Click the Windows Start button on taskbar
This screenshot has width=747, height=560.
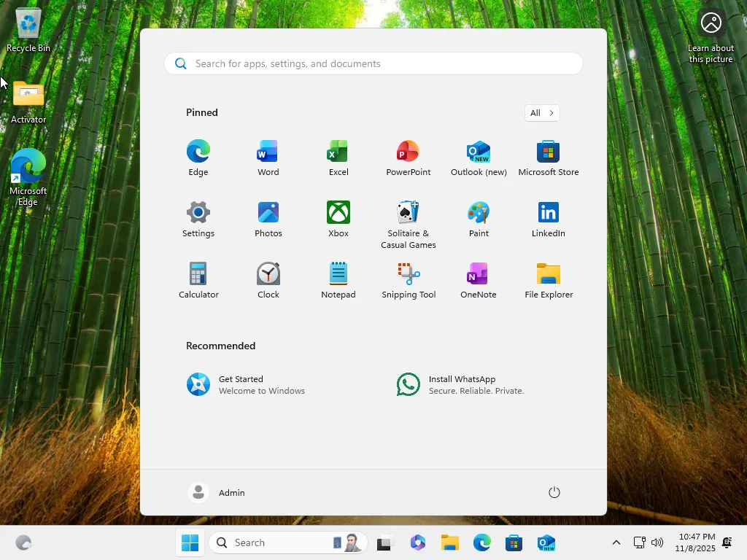(190, 542)
